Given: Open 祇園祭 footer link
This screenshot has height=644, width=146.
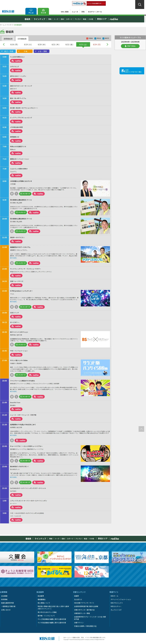Looking at the screenshot, I should (x=76, y=596).
